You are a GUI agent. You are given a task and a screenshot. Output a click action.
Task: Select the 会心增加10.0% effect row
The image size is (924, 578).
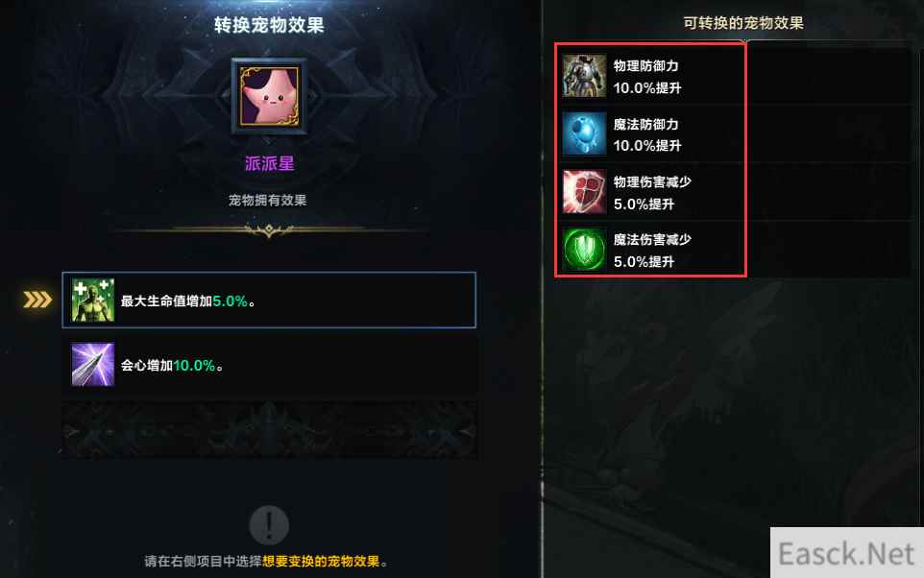click(269, 365)
